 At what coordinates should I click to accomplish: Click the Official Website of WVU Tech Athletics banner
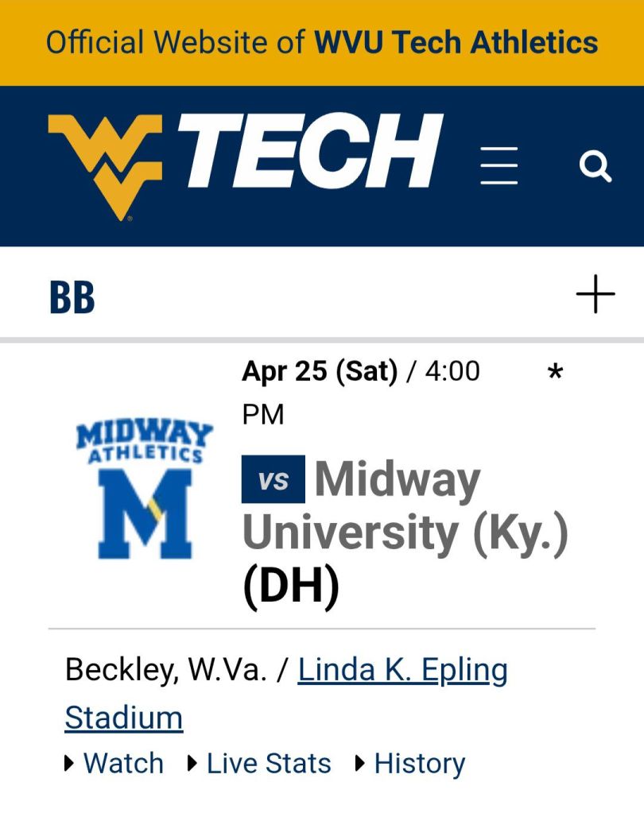coord(322,42)
